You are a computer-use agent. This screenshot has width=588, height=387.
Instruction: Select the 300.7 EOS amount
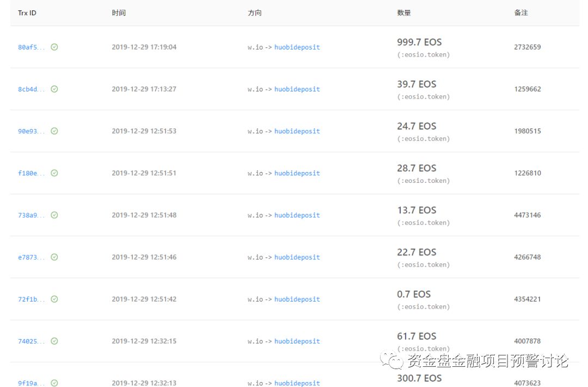(419, 378)
